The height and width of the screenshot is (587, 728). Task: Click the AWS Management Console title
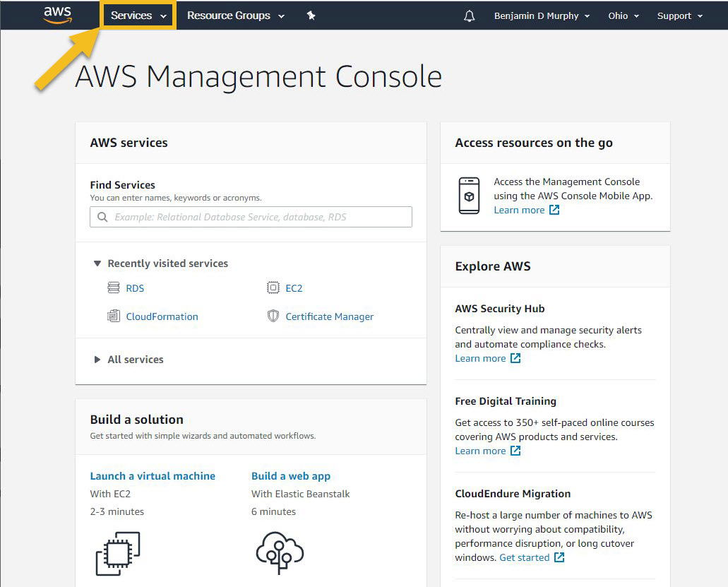[258, 76]
